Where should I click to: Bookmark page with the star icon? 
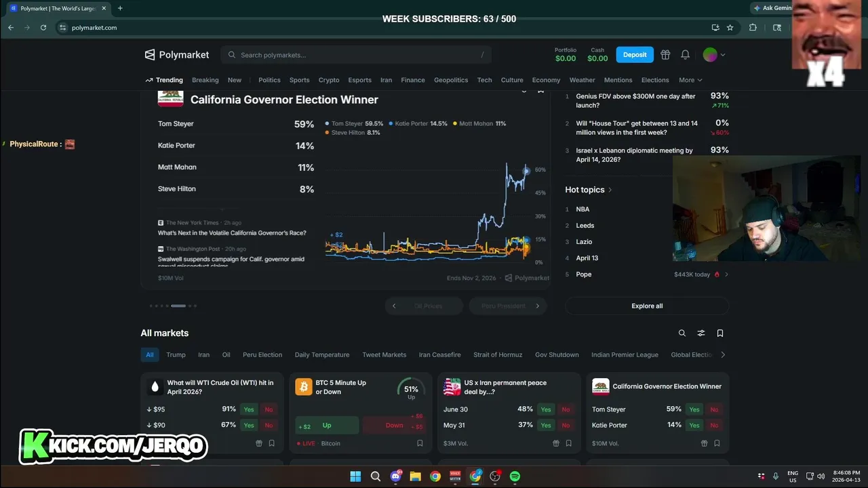click(730, 28)
